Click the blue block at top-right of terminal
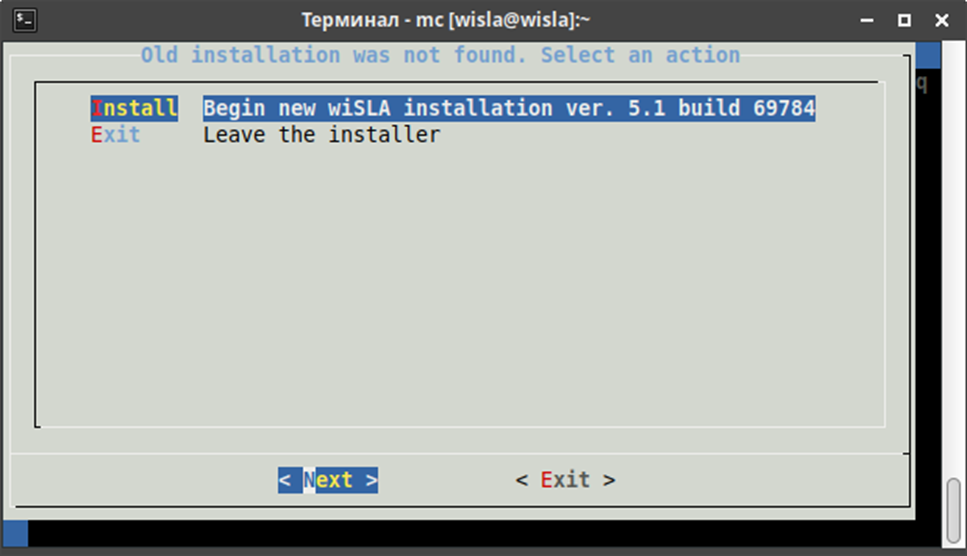967x556 pixels. point(928,55)
